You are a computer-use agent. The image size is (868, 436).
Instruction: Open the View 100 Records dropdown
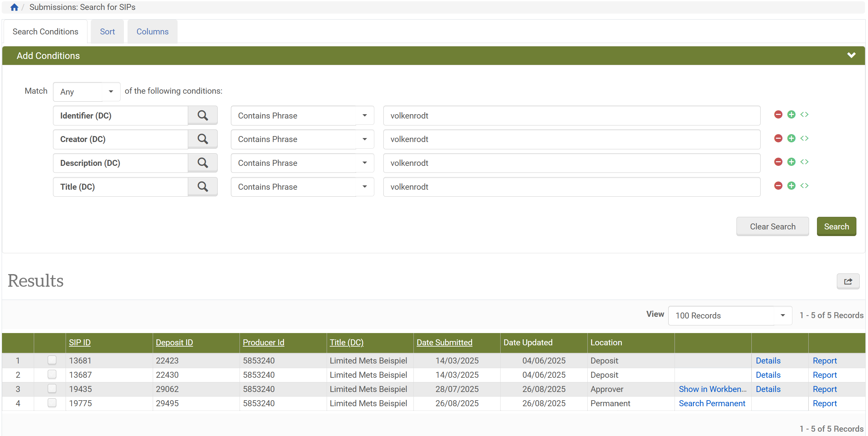pos(730,315)
